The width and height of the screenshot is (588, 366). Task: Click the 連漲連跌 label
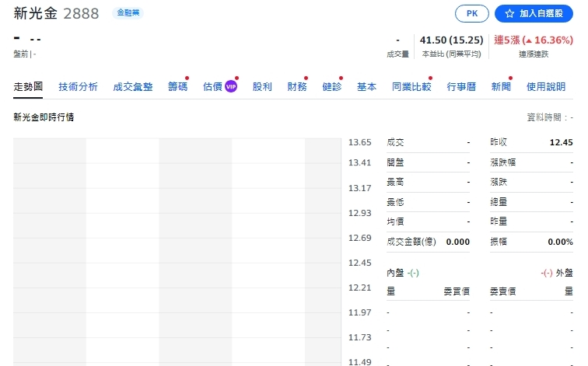(x=534, y=54)
